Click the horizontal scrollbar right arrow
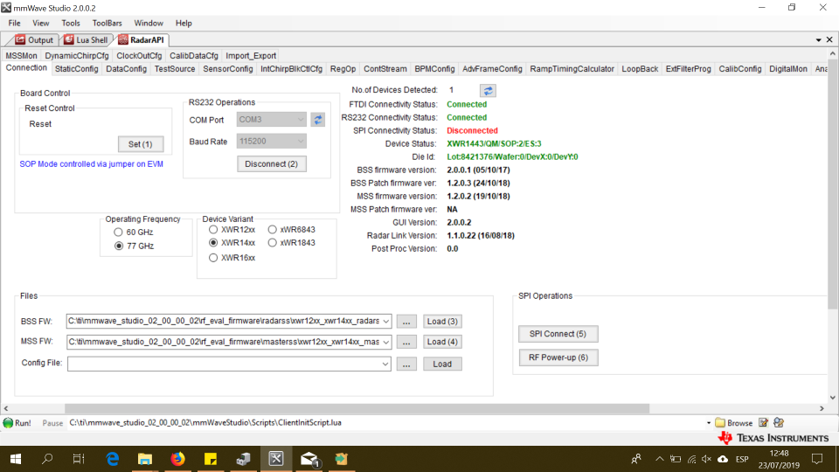 point(822,408)
